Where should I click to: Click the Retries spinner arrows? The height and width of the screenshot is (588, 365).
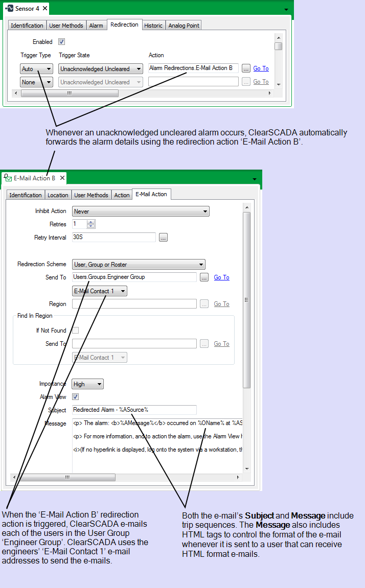91,224
